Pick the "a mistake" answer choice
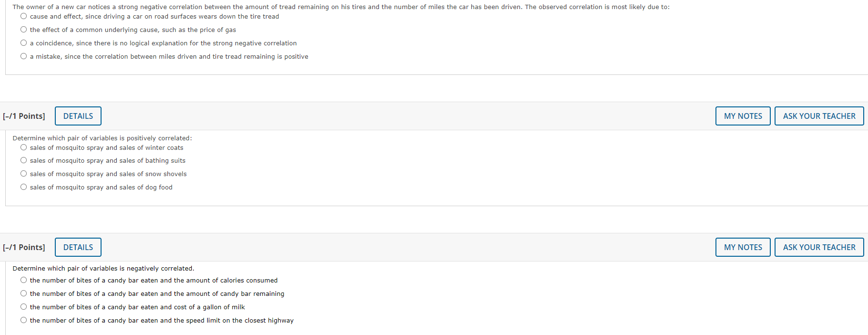The image size is (868, 335). click(x=23, y=56)
